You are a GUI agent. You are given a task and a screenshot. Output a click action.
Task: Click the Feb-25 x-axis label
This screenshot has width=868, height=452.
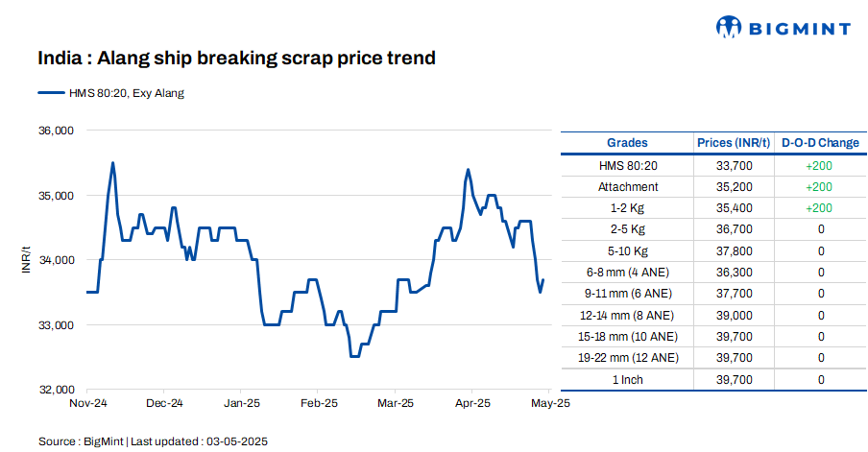tap(318, 404)
